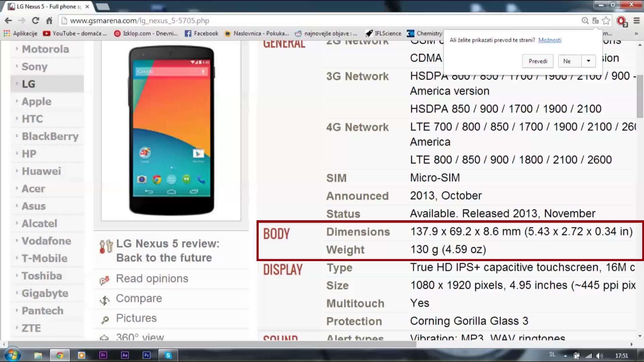Open a new browser tab
The image size is (644, 362).
pyautogui.click(x=103, y=6)
